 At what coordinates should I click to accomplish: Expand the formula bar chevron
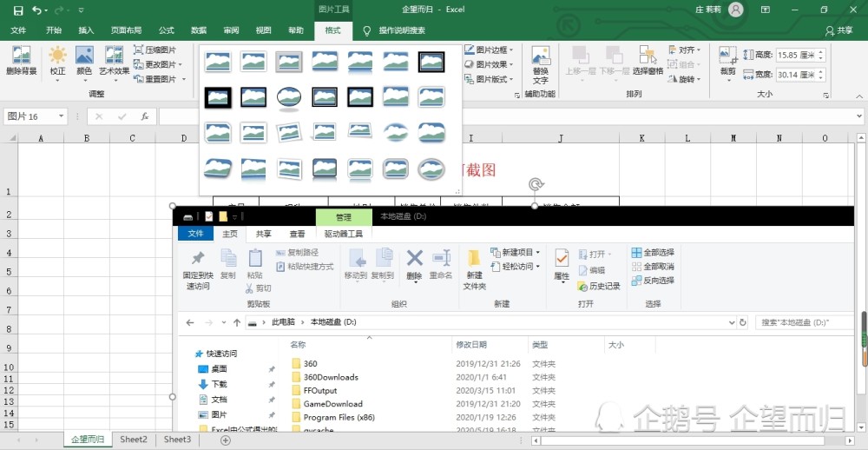point(859,116)
